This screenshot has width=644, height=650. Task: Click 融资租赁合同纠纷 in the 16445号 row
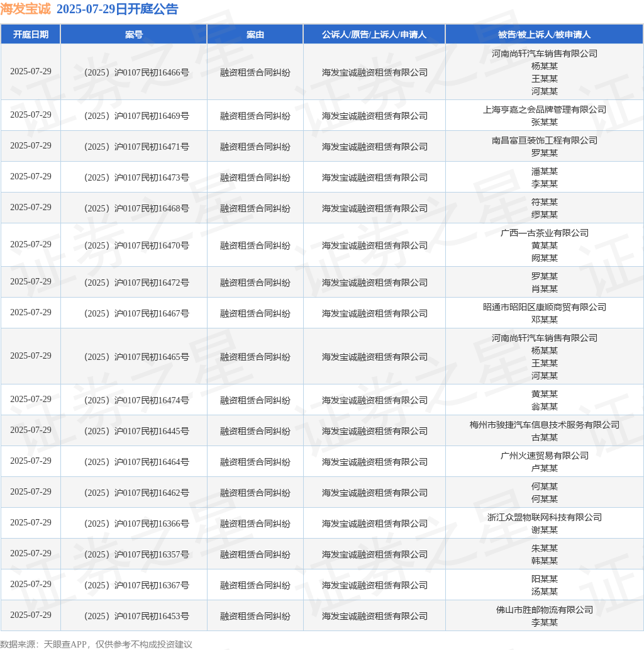pyautogui.click(x=255, y=431)
